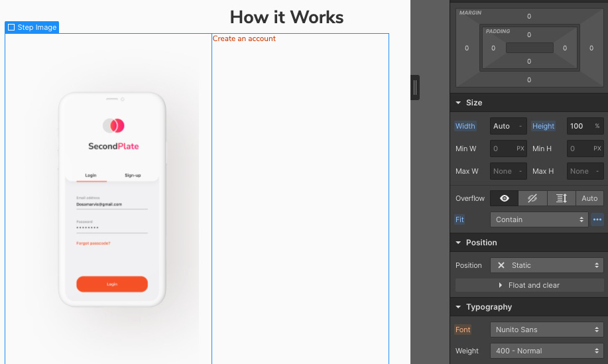Screen dimensions: 608x364
Task: Collapse the Typography section
Action: [459, 307]
